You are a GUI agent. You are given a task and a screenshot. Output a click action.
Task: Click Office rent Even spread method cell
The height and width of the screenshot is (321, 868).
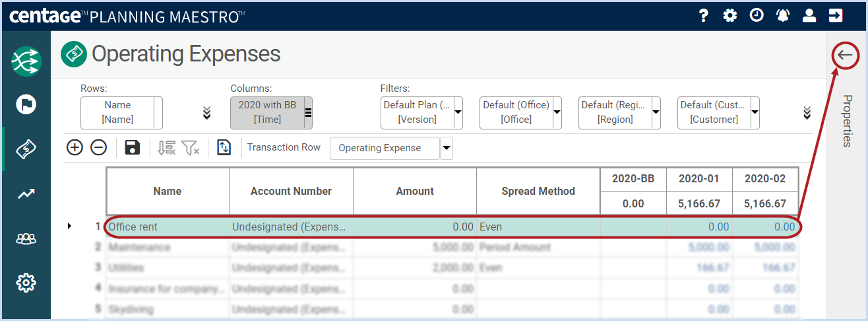coord(538,227)
